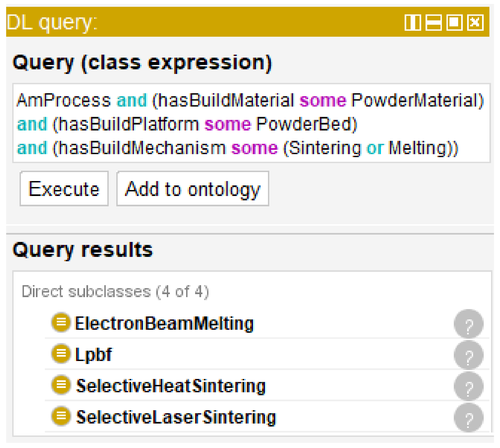Click the SelectiveLaserSintering class icon
Image resolution: width=500 pixels, height=448 pixels.
61,416
